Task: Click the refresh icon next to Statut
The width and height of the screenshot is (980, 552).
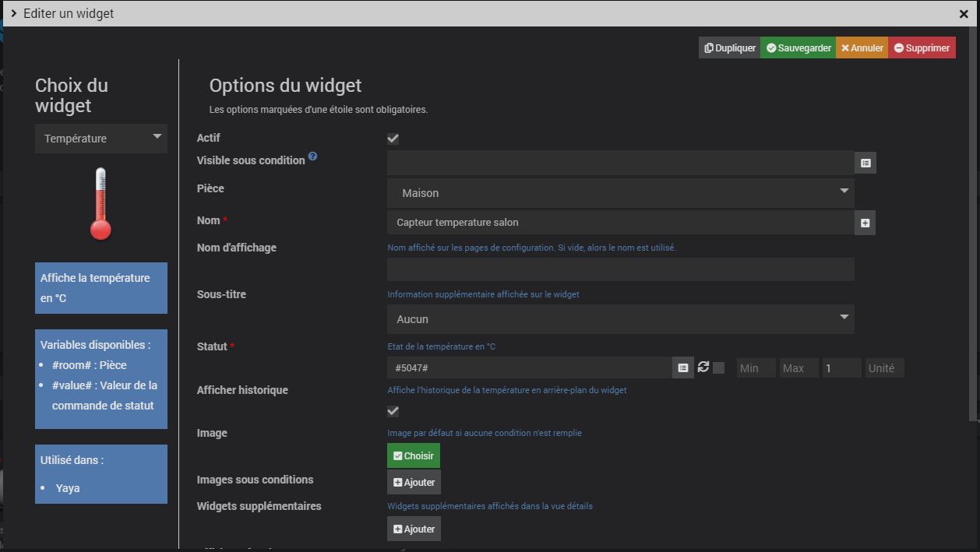Action: (703, 367)
